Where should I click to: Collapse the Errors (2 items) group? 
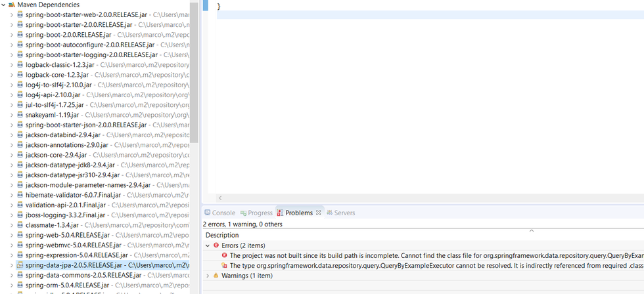208,245
